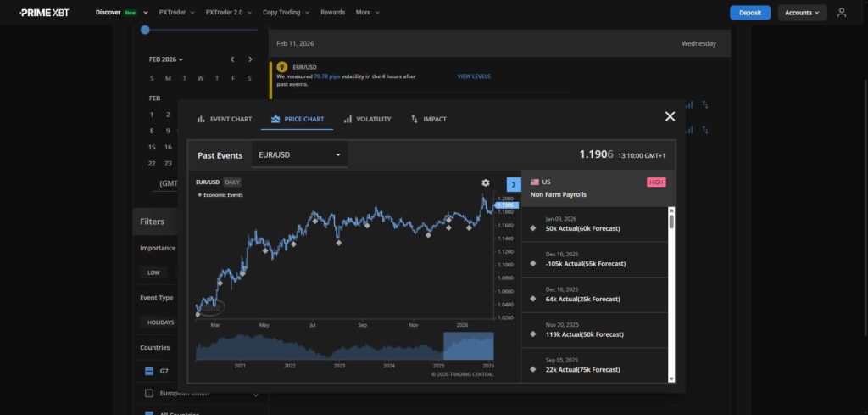The height and width of the screenshot is (415, 868).
Task: Click the EUR/USD light bulb insight icon
Action: pos(281,67)
